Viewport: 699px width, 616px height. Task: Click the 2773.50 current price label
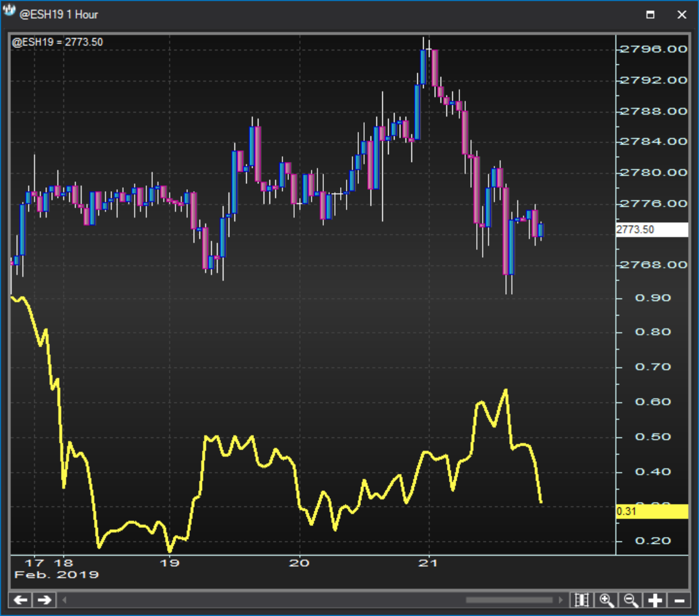pyautogui.click(x=652, y=229)
